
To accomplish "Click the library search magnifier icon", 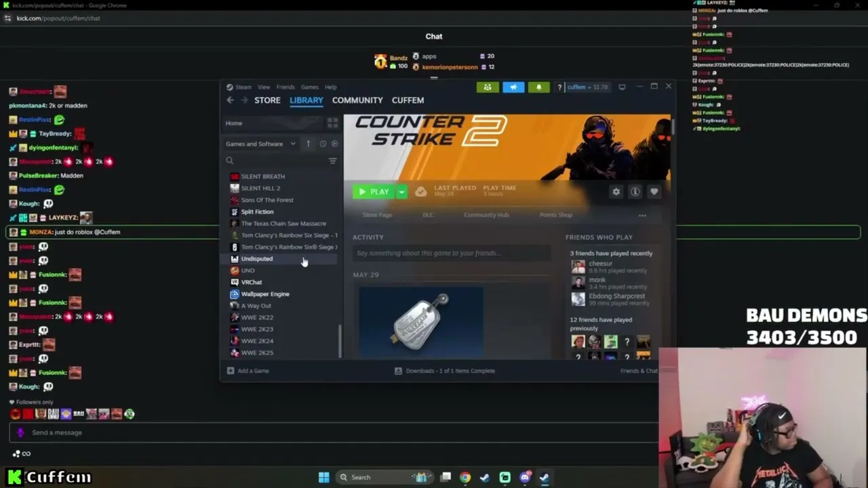I will [229, 161].
